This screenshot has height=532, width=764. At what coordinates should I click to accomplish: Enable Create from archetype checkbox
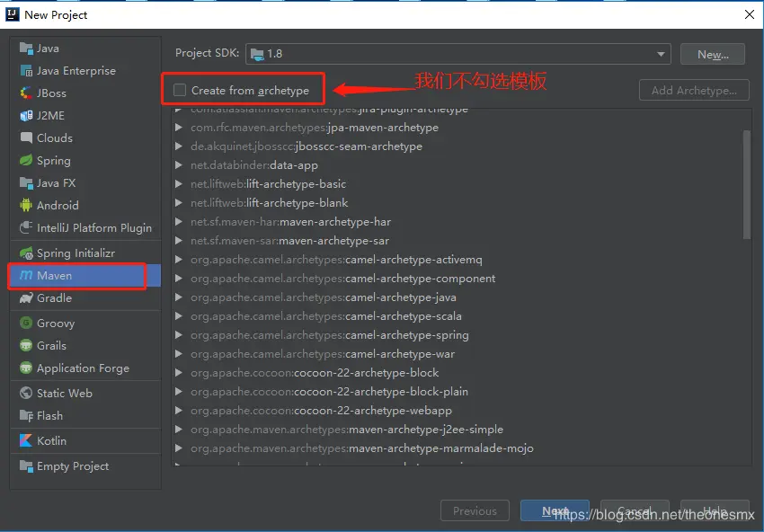coord(180,90)
